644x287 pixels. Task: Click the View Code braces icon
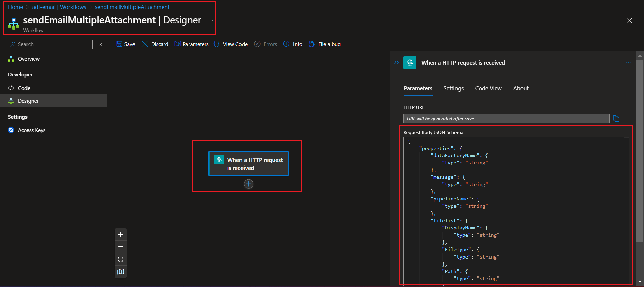pyautogui.click(x=216, y=44)
